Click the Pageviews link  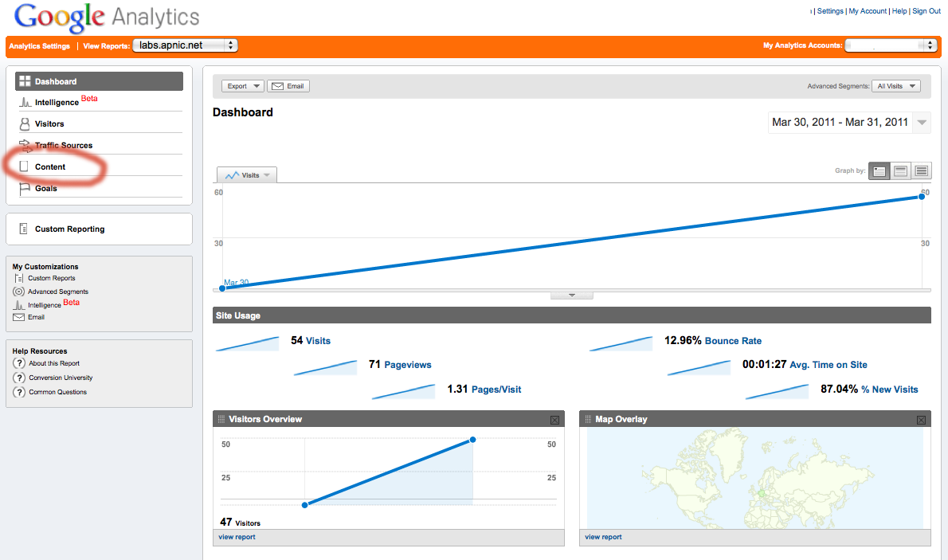click(x=408, y=366)
